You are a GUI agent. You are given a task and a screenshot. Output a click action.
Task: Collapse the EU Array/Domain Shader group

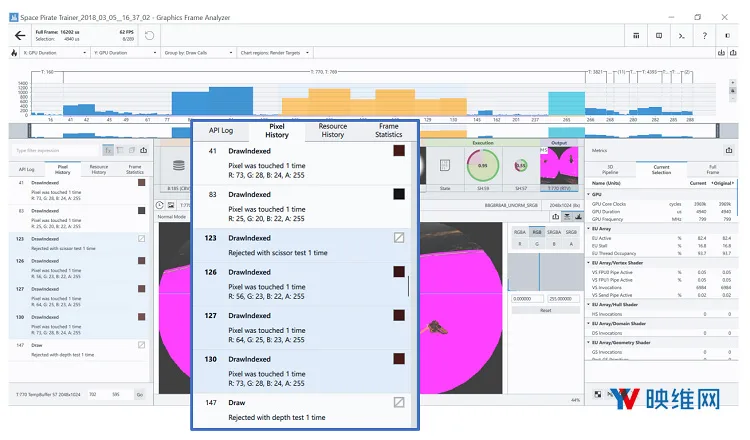[588, 323]
